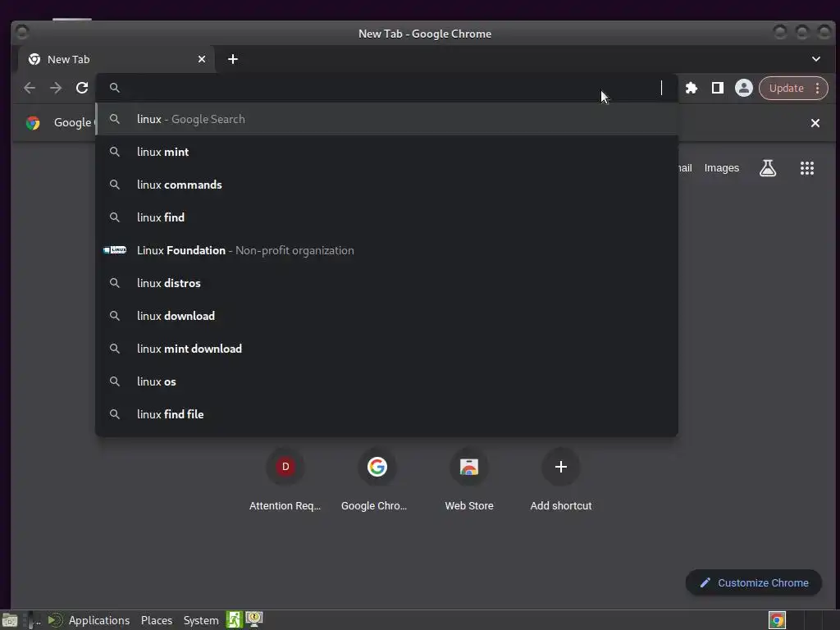840x630 pixels.
Task: Select the 'linux find' suggestion
Action: pyautogui.click(x=387, y=217)
